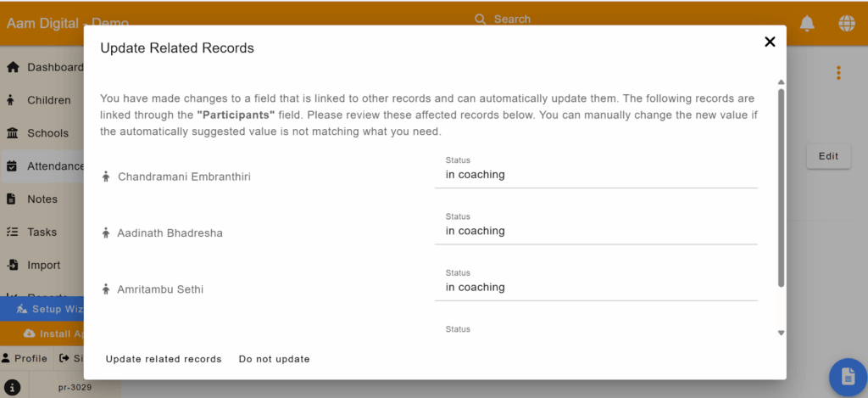Viewport: 868px width, 398px height.
Task: Open language globe icon
Action: [847, 23]
